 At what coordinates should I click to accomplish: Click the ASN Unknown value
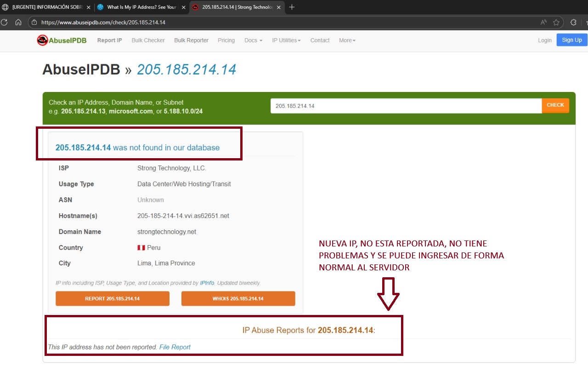click(151, 200)
